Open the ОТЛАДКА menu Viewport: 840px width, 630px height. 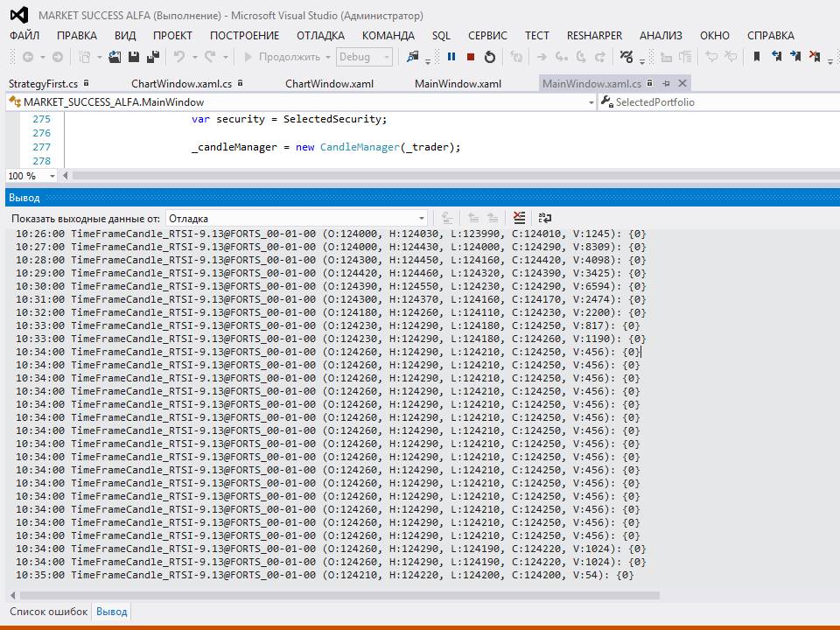(x=320, y=36)
